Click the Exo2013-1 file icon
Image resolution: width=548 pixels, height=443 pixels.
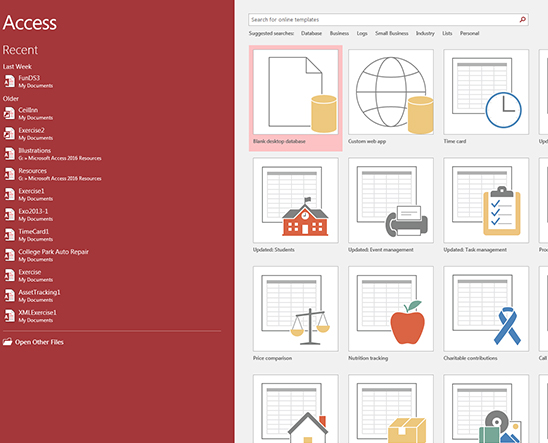point(9,215)
